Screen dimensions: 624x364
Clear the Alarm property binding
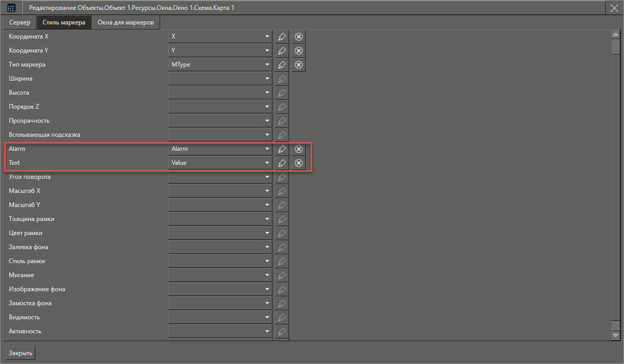point(298,149)
